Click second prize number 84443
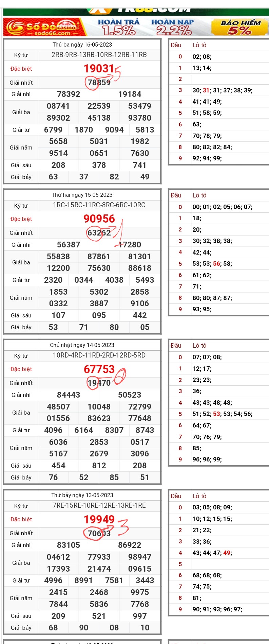This screenshot has width=269, height=644. click(69, 395)
